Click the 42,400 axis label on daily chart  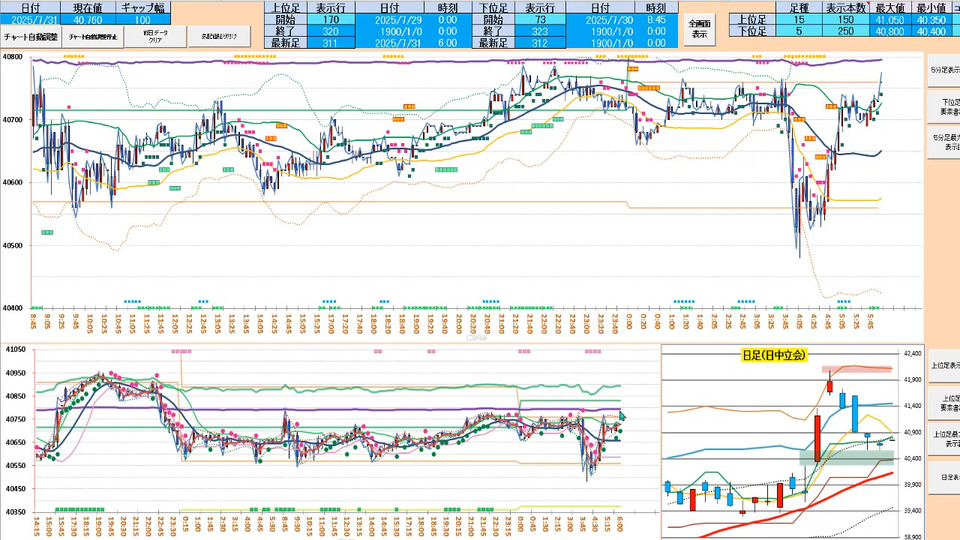click(912, 353)
